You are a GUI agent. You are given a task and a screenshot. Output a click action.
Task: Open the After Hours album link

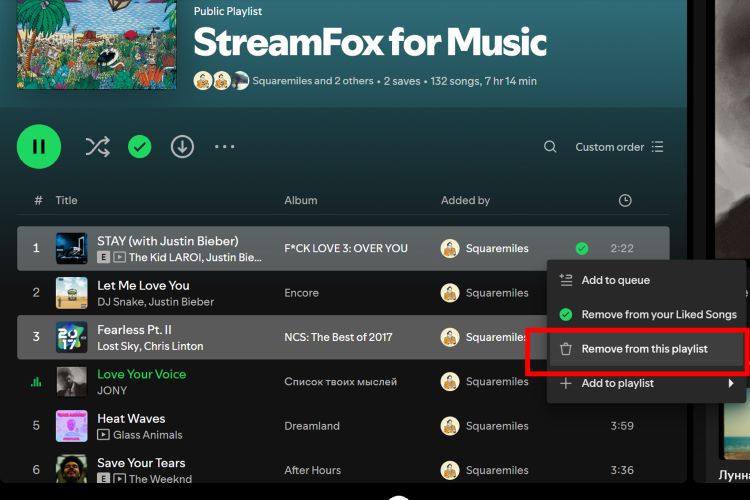313,470
